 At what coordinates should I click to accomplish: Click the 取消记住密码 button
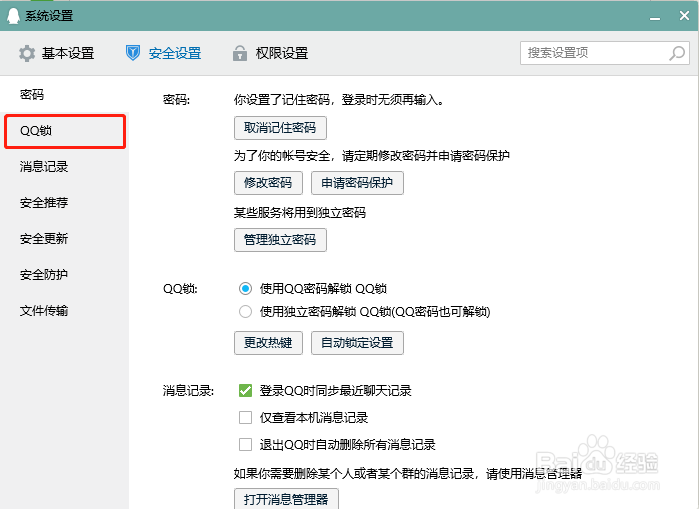point(280,128)
